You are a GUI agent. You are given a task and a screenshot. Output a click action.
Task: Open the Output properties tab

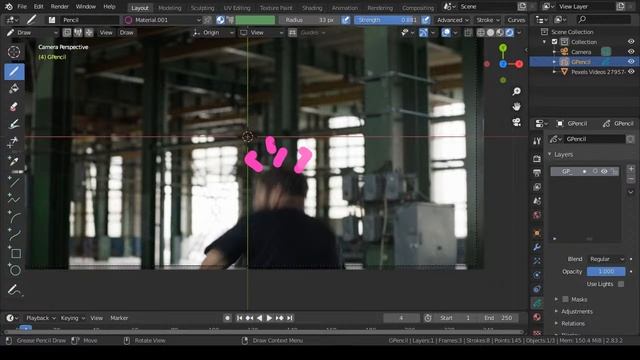pos(537,173)
